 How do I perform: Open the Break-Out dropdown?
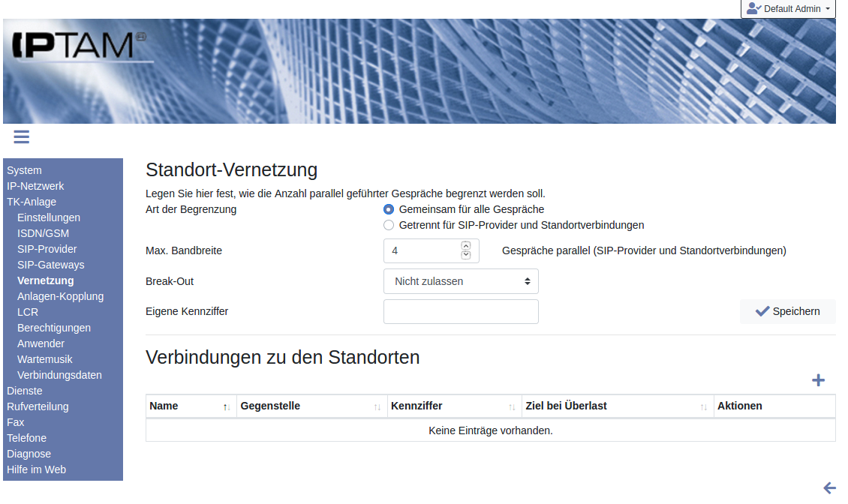(461, 281)
